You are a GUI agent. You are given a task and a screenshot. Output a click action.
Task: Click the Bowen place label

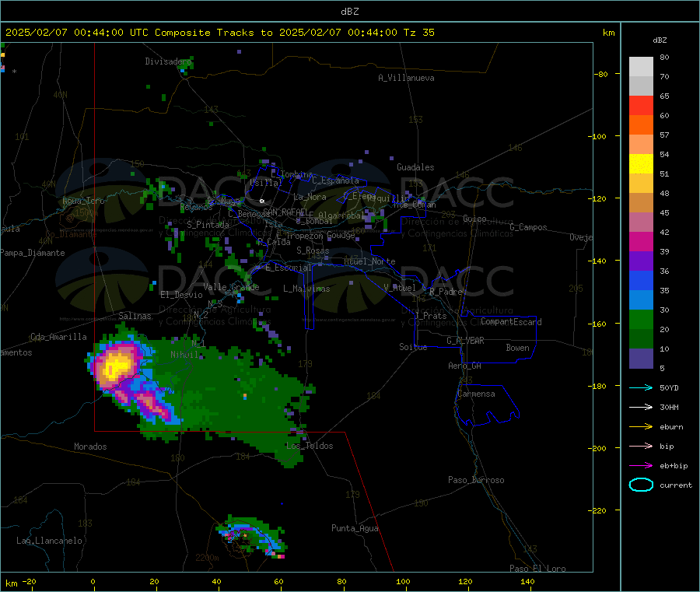point(517,348)
